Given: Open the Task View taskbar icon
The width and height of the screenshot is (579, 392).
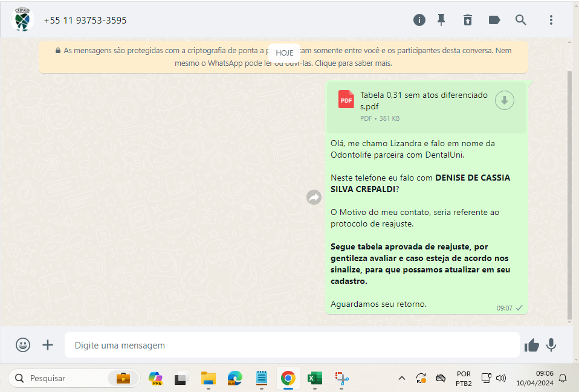Looking at the screenshot, I should [x=181, y=378].
